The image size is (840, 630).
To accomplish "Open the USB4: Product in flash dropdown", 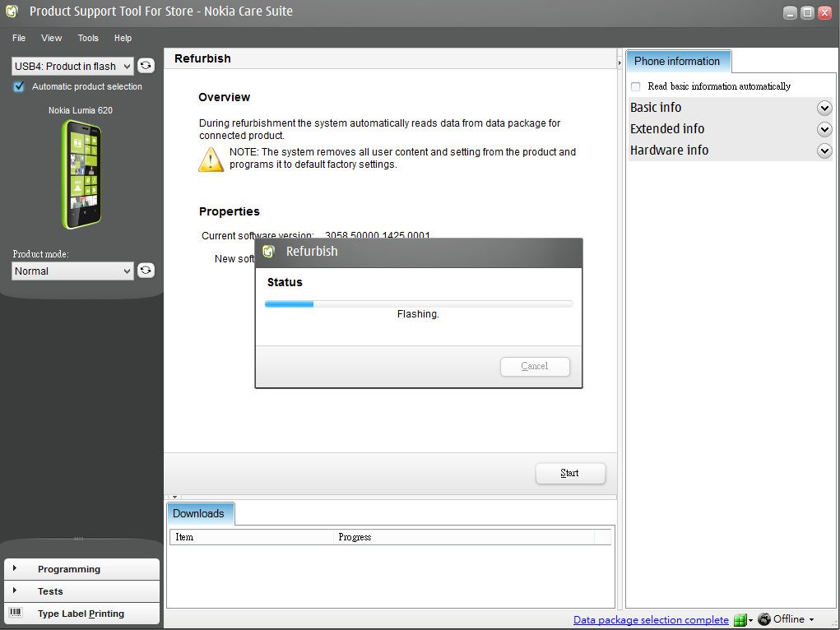I will [x=72, y=67].
